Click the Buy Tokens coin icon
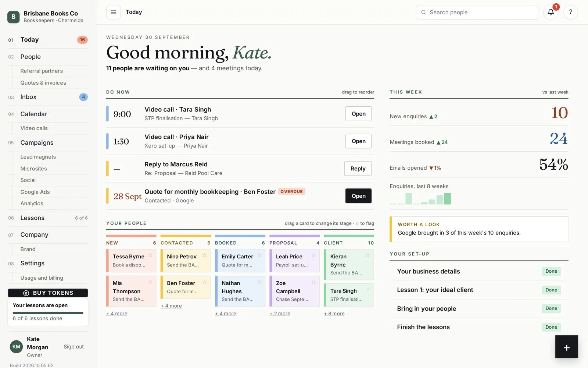The width and height of the screenshot is (588, 368). (26, 293)
